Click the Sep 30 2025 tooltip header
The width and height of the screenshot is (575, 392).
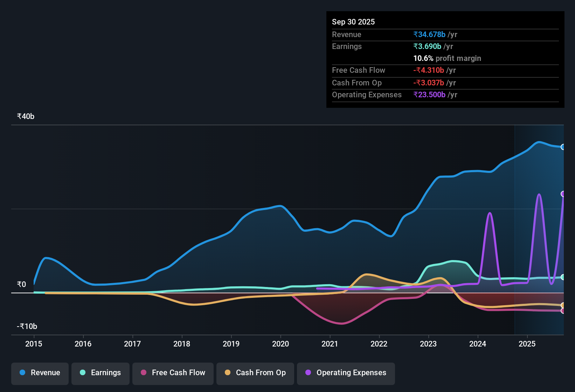point(353,22)
